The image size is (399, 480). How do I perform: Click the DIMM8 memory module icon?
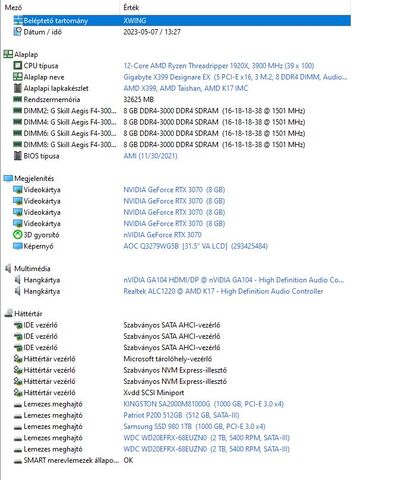click(17, 144)
